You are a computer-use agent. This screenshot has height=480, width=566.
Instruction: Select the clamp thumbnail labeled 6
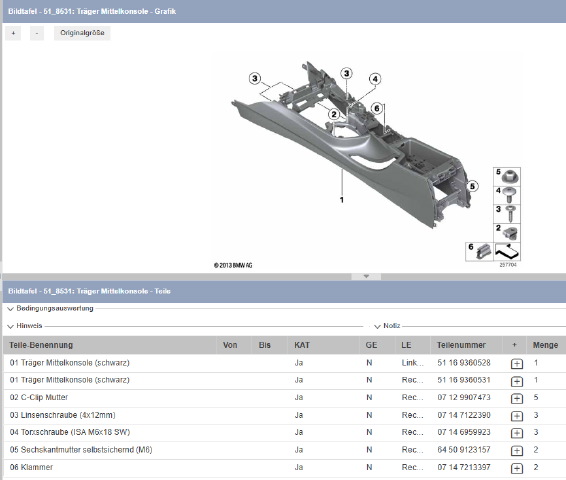[480, 252]
